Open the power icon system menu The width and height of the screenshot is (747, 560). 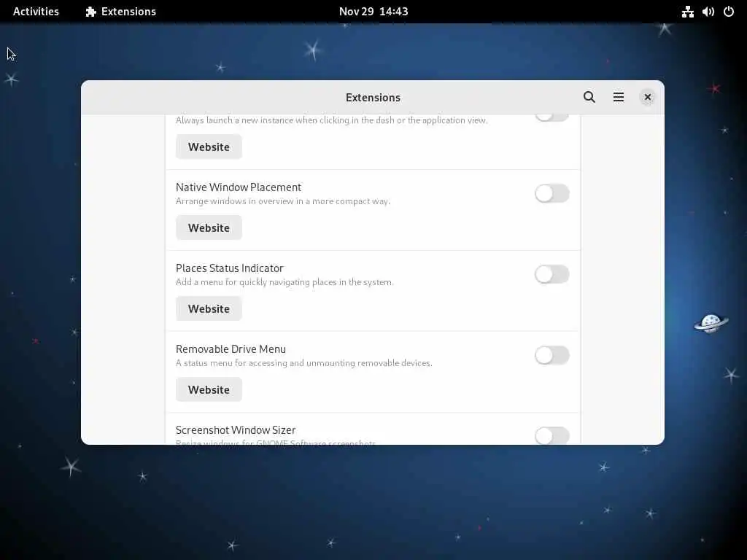[729, 12]
